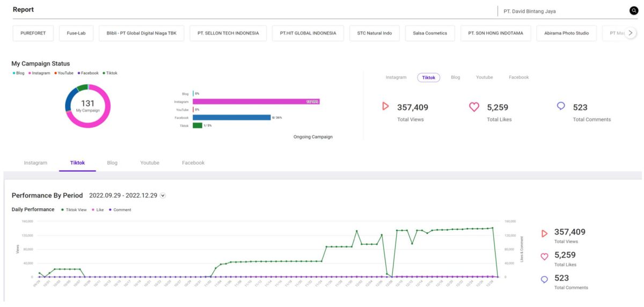
Task: Focus the brand search input field
Action: pos(562,11)
